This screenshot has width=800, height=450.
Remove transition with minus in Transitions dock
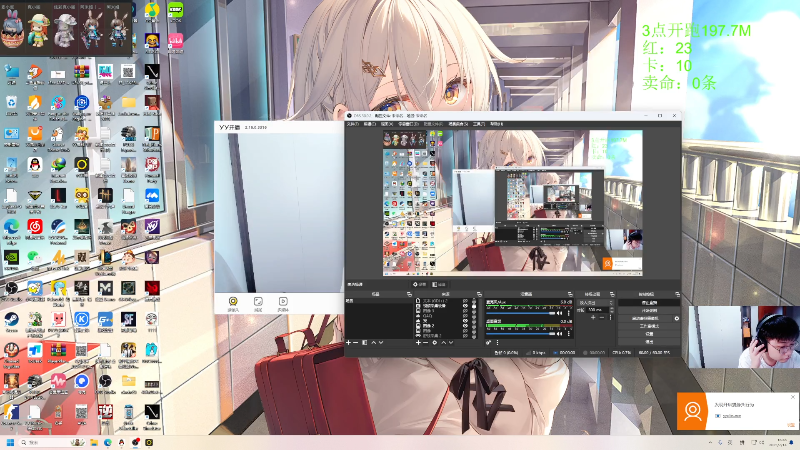tap(602, 318)
